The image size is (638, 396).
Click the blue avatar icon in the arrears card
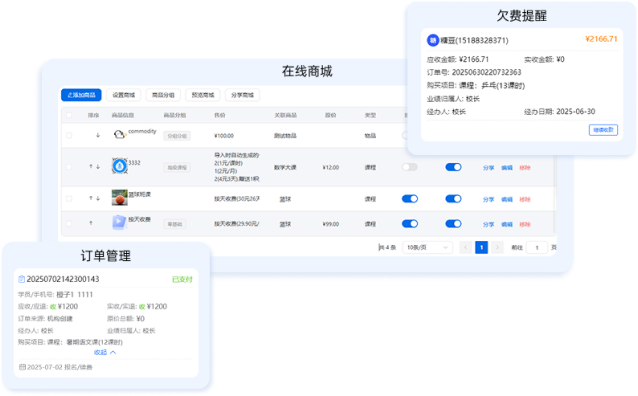[x=433, y=40]
